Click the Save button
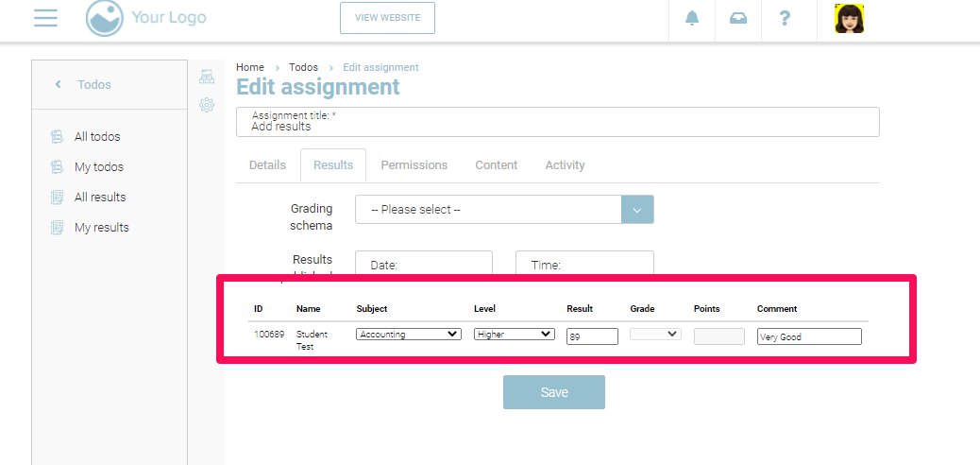 [x=553, y=392]
